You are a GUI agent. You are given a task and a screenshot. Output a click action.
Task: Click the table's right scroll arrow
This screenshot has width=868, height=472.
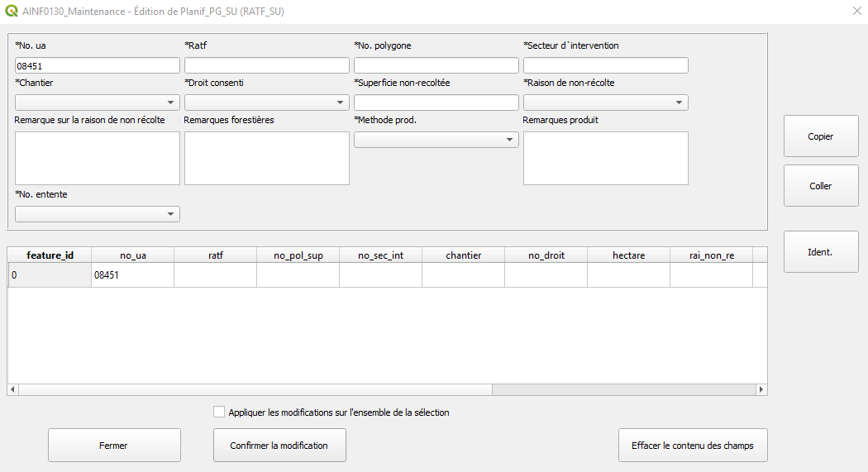[761, 389]
